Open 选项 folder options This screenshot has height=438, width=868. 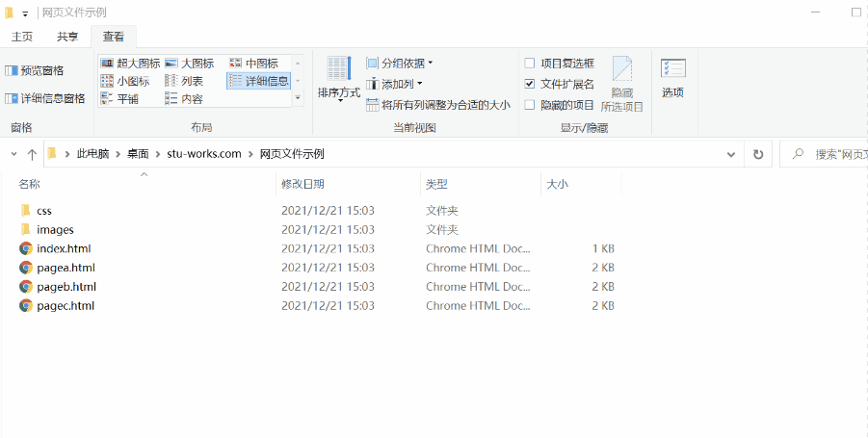(x=672, y=75)
